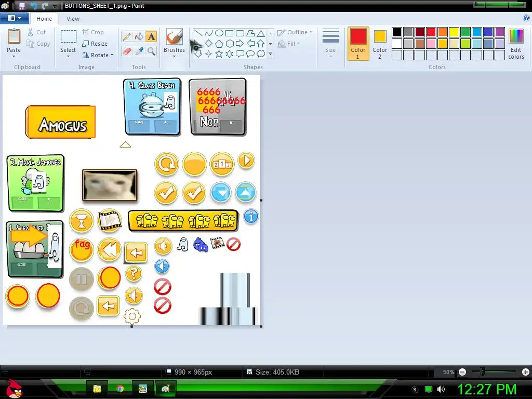Screen dimensions: 532x399
Task: Click the Brushes tool icon
Action: [x=175, y=37]
